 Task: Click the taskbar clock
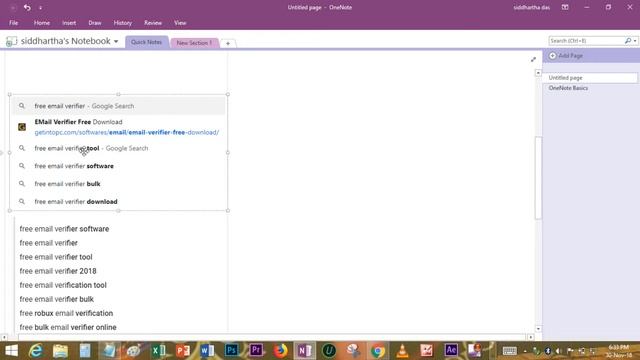point(618,351)
